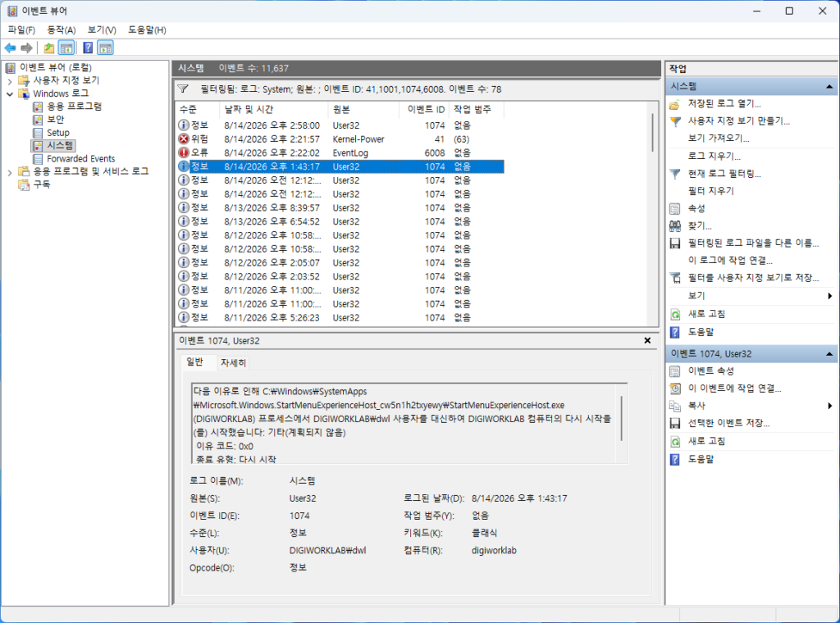Expand the 사용자 지정 보기 tree node

coord(10,81)
